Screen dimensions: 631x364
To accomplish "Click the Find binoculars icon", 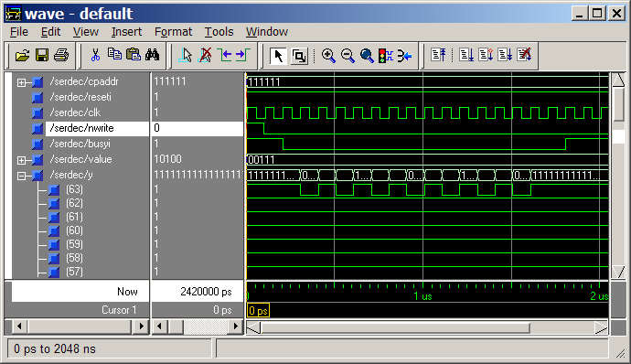I will 153,54.
